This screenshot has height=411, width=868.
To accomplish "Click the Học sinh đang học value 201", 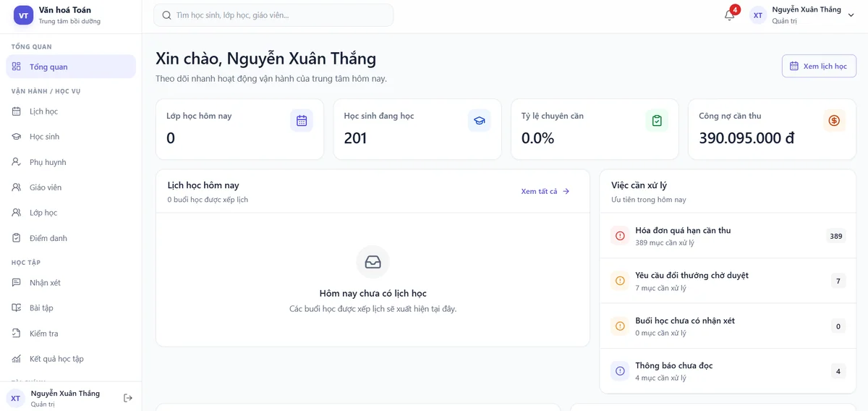I will [x=355, y=137].
